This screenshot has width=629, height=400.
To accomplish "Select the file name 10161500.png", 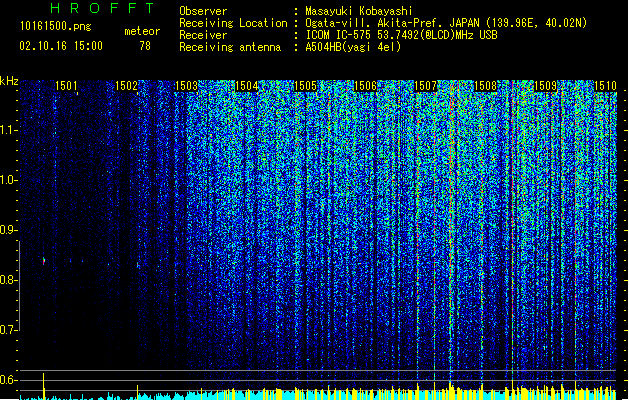I will coord(56,27).
